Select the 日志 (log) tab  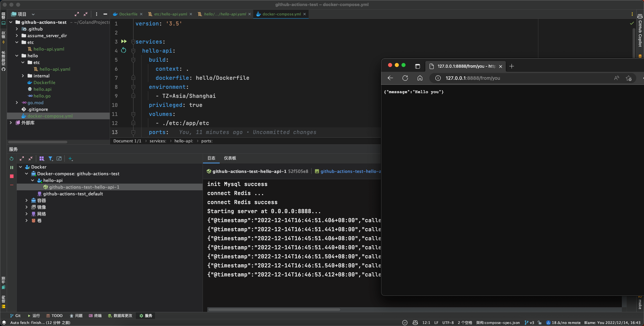[x=211, y=158]
